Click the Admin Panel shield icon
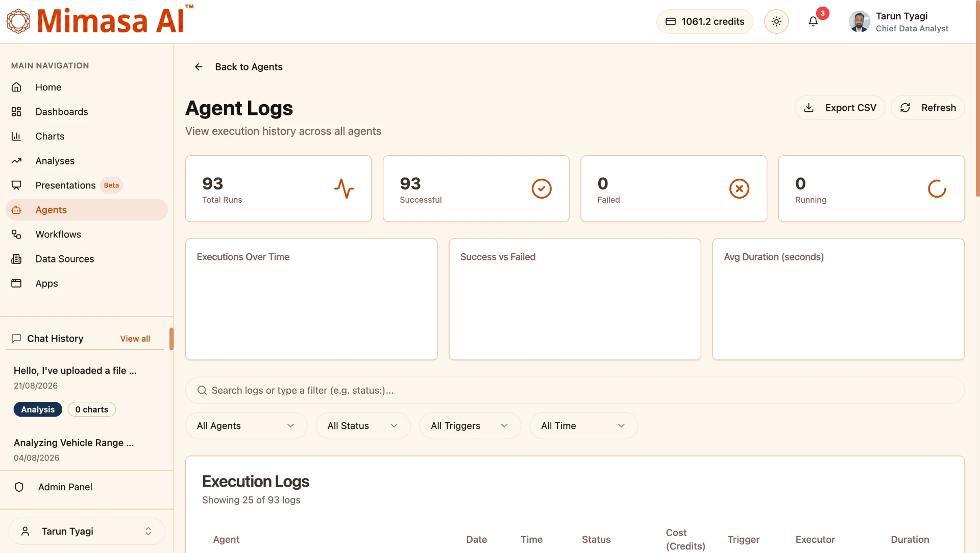 click(x=19, y=487)
